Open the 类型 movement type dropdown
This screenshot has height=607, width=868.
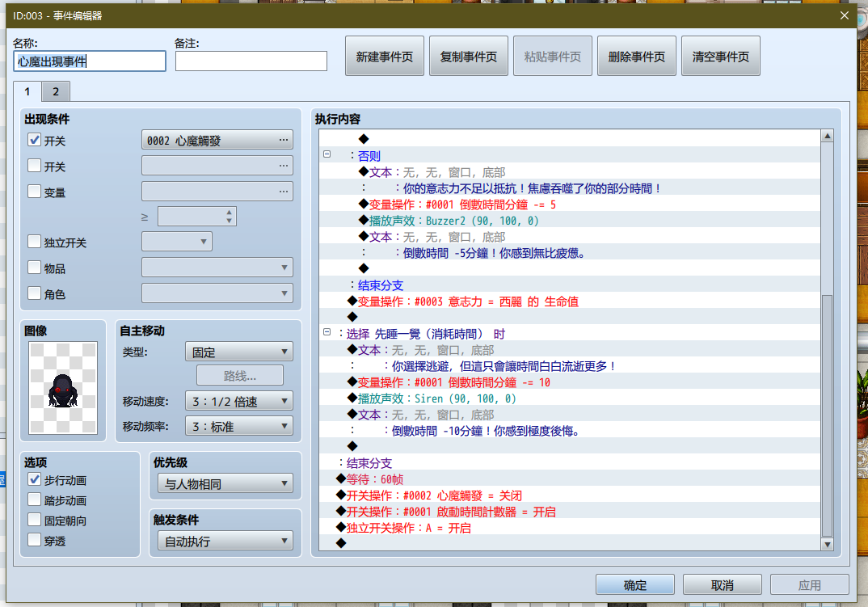tap(239, 352)
